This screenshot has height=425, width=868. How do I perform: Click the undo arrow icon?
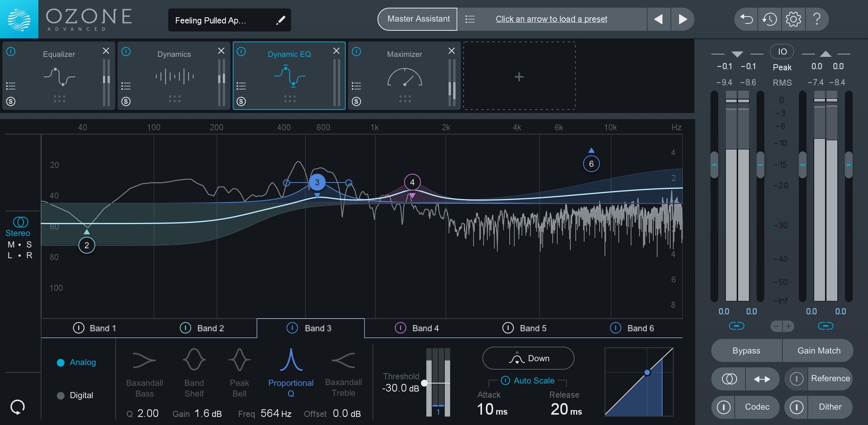tap(746, 19)
